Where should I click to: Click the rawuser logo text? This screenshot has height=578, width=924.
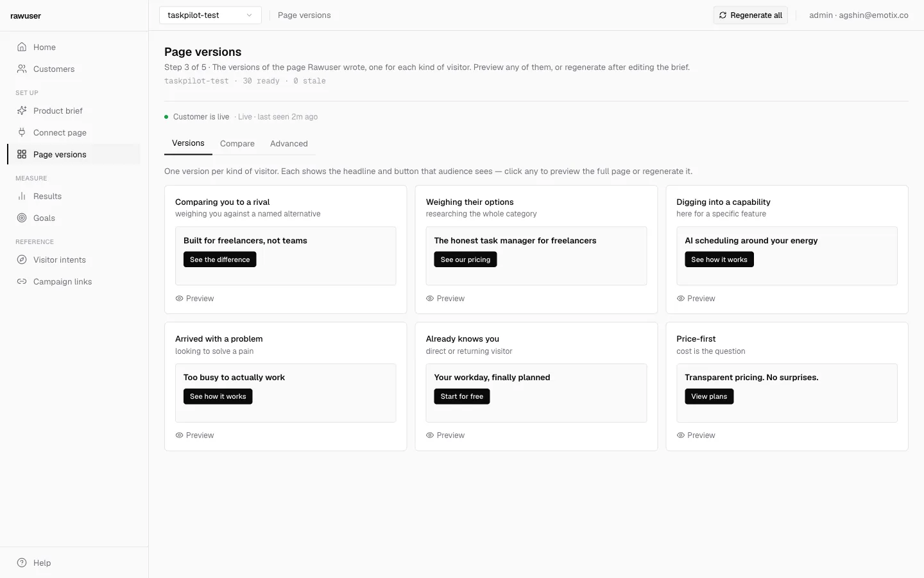26,16
